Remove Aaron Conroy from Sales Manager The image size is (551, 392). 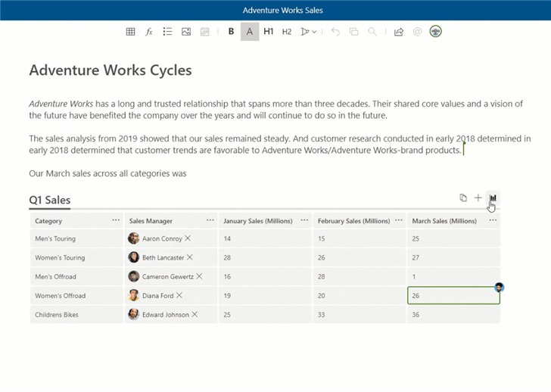point(188,238)
